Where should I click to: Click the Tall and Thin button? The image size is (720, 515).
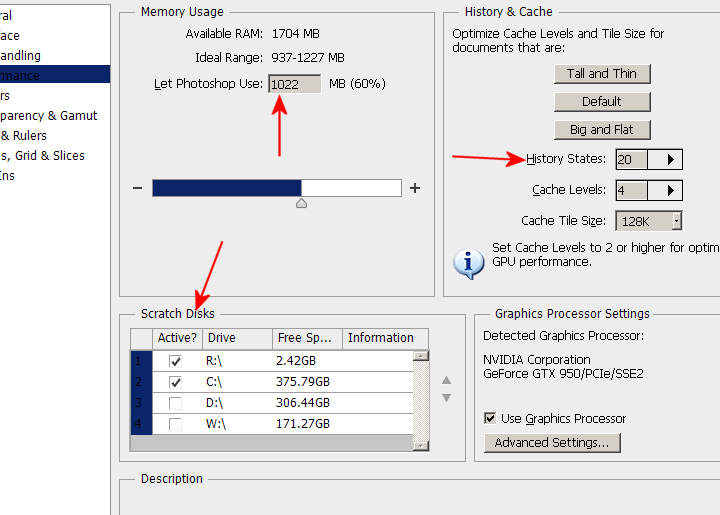point(602,74)
